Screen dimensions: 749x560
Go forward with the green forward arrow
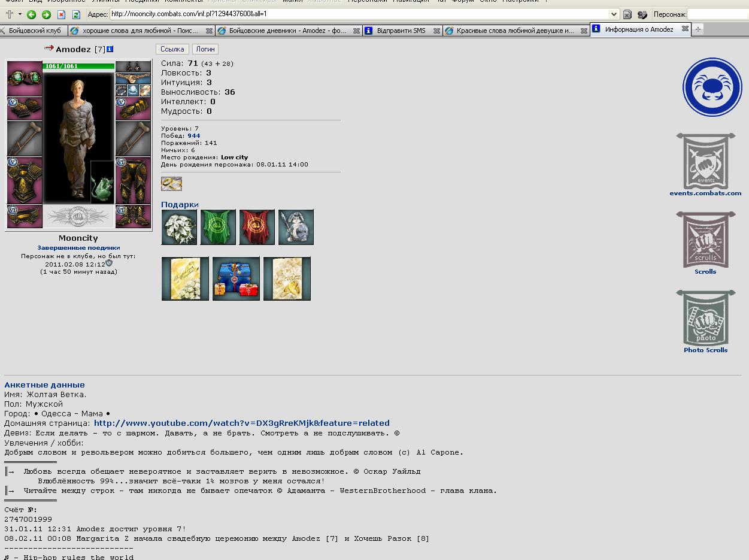tap(46, 14)
